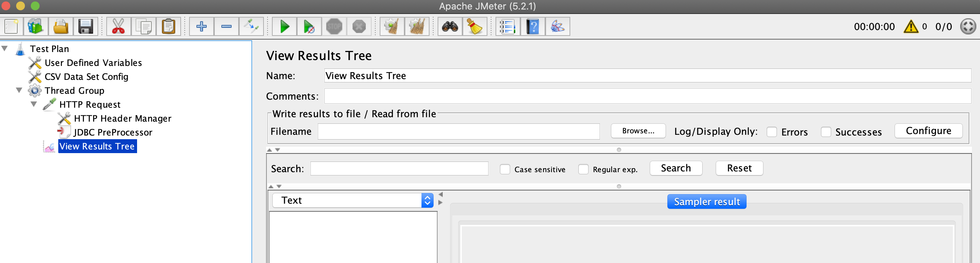Click divider handle dot above Search panel
This screenshot has width=980, height=263.
(x=619, y=150)
